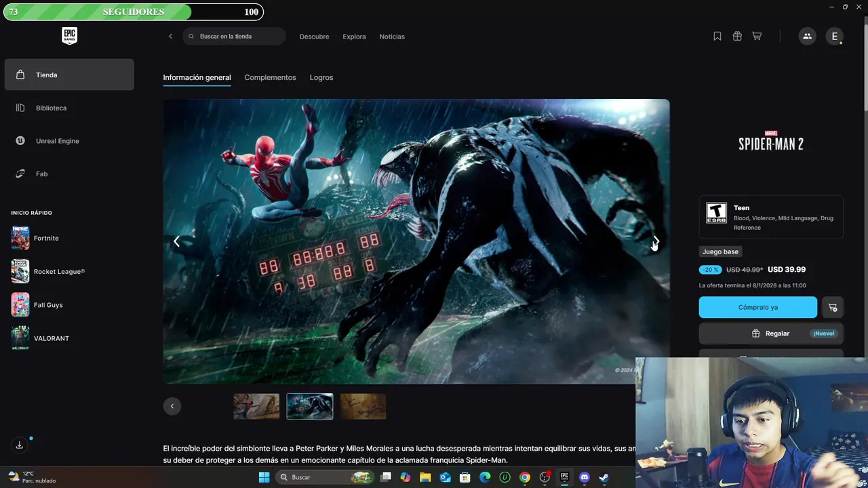Open account profile avatar E
868x488 pixels.
coord(835,37)
